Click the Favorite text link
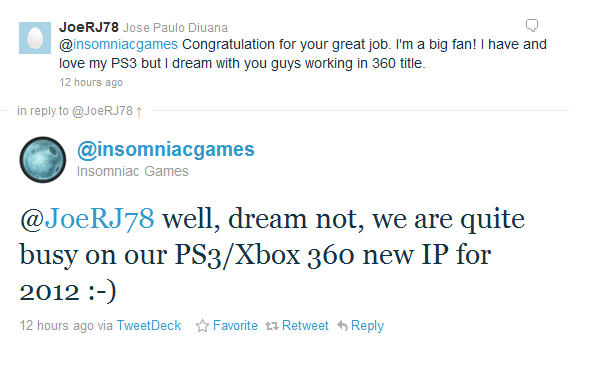The height and width of the screenshot is (367, 590). [235, 326]
